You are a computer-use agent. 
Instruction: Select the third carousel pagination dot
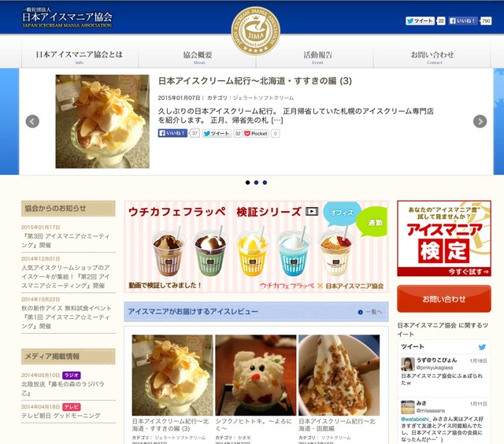coord(265,183)
